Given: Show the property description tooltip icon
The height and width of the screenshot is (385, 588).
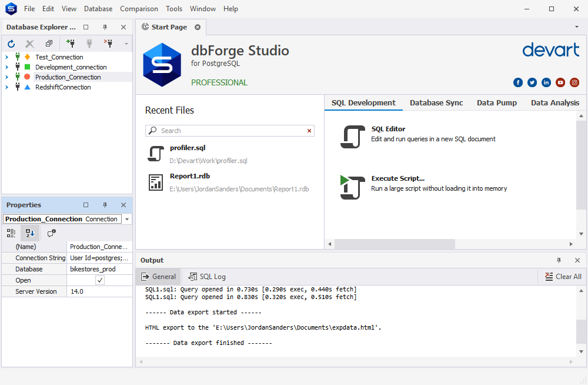Looking at the screenshot, I should point(51,233).
